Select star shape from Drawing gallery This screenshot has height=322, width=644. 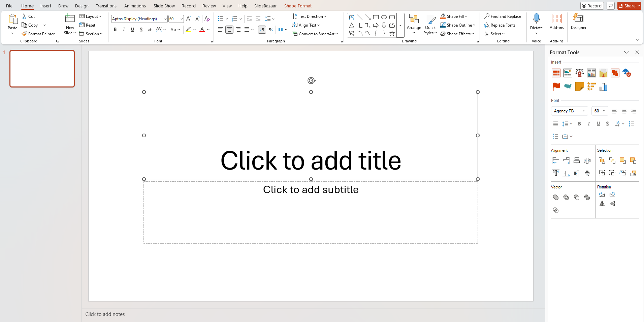click(x=392, y=33)
